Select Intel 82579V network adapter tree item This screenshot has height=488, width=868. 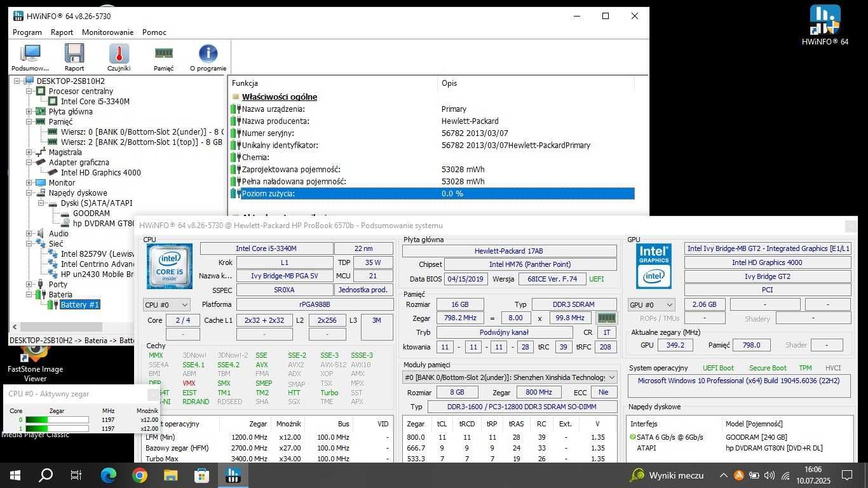coord(97,254)
